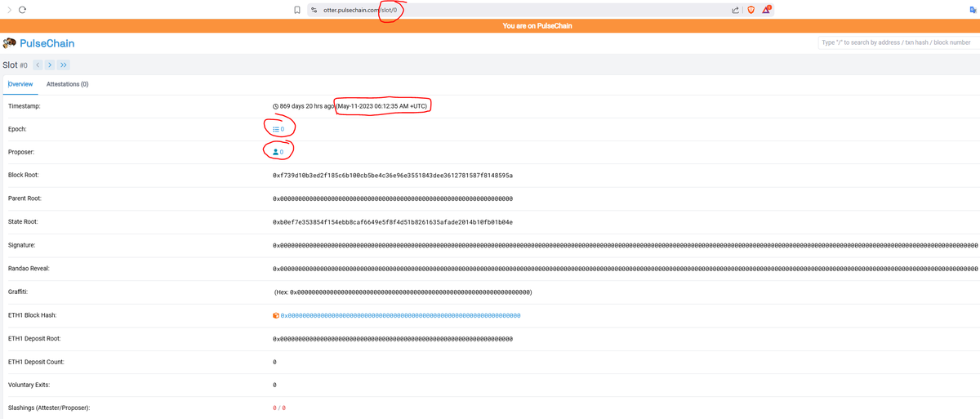
Task: Click the 'Slot #0' heading
Action: click(16, 65)
